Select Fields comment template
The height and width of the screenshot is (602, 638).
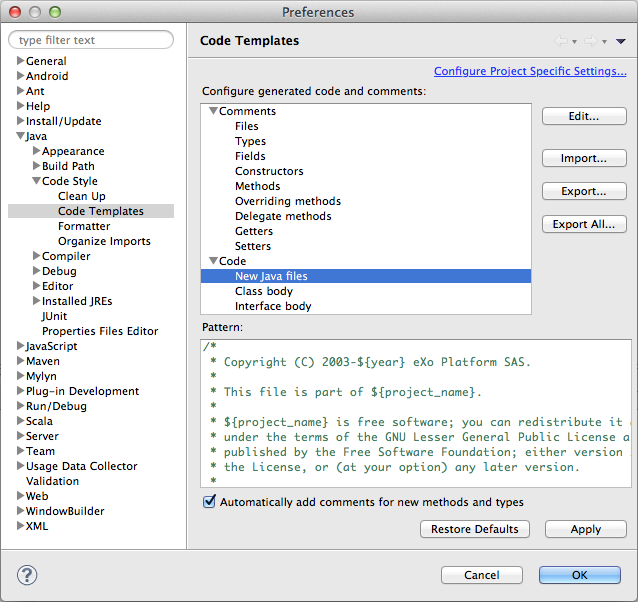tap(250, 156)
